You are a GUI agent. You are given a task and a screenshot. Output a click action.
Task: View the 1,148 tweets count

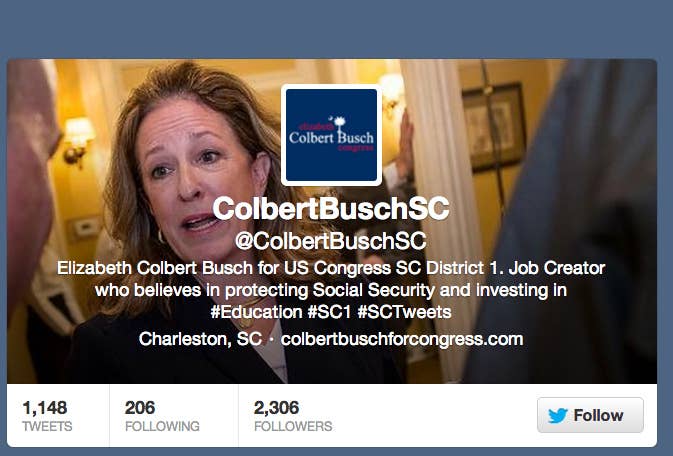45,407
